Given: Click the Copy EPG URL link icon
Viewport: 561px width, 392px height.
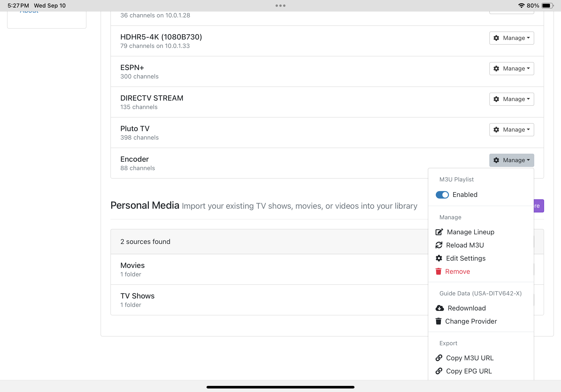Looking at the screenshot, I should pyautogui.click(x=439, y=371).
